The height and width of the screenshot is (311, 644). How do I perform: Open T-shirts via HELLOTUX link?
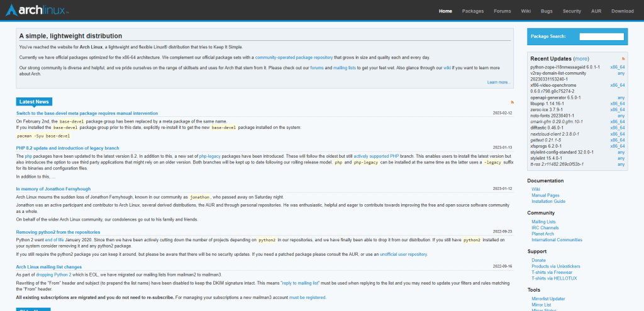[554, 278]
